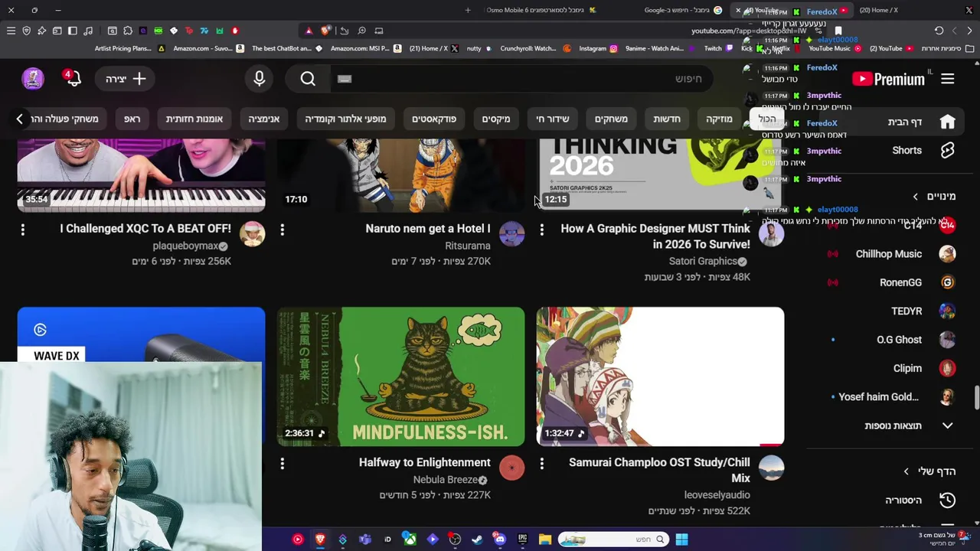980x551 pixels.
Task: Open the Samurai Champloo OST video thumbnail
Action: tap(660, 377)
